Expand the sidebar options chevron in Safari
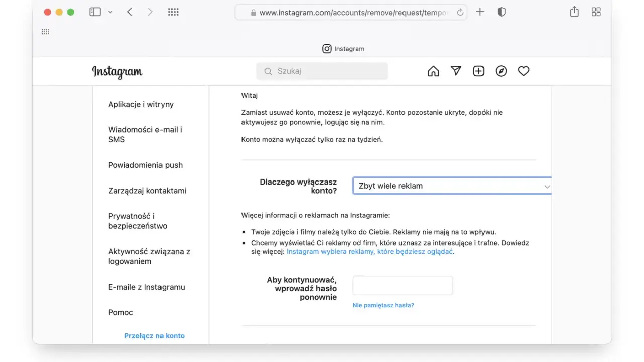Viewport: 644px width, 362px height. [x=110, y=12]
